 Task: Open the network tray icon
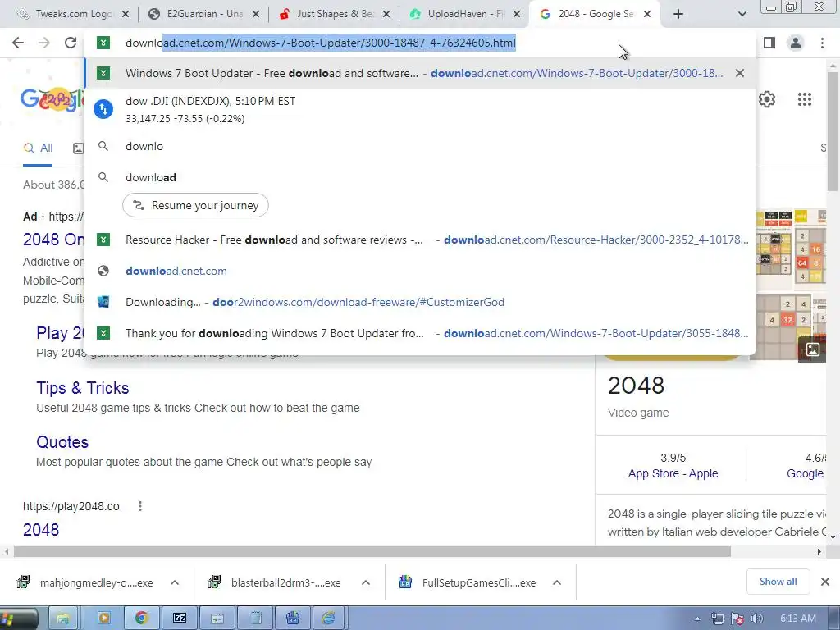(718, 619)
